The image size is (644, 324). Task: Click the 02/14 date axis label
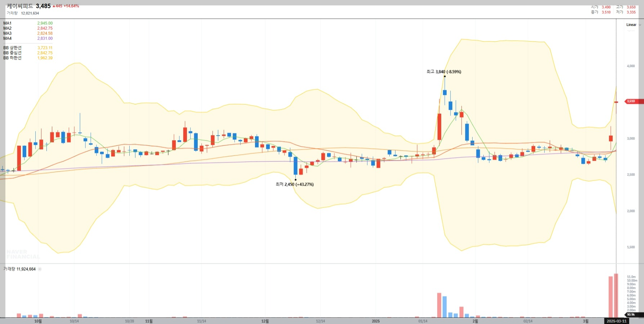pyautogui.click(x=528, y=321)
